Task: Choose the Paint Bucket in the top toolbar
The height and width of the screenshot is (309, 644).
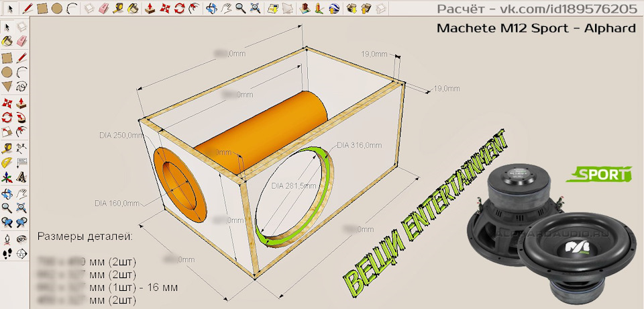Action: [133, 8]
